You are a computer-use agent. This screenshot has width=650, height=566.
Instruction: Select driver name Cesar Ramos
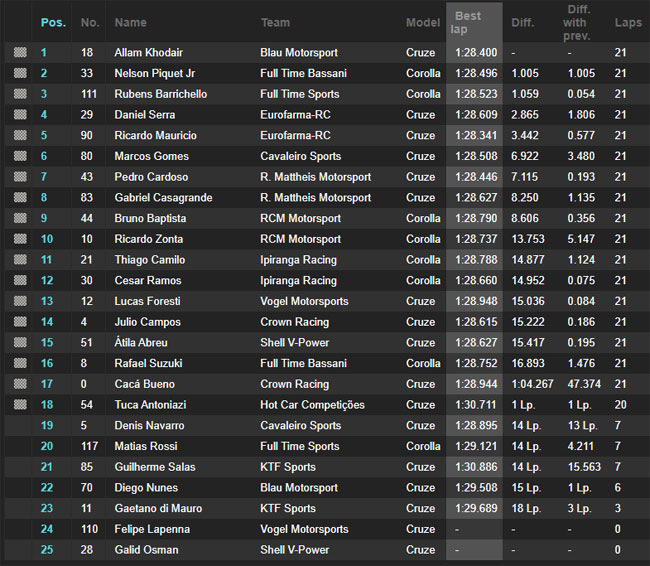[x=148, y=280]
